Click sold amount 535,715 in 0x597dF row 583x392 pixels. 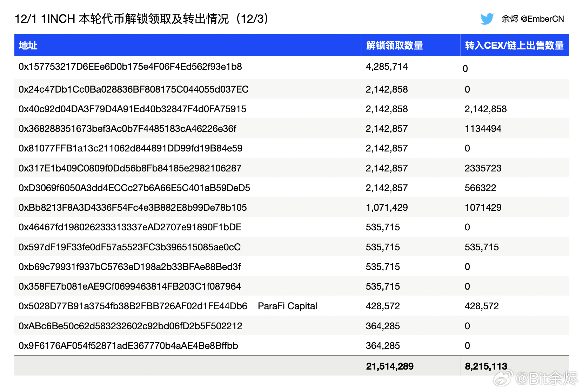482,247
